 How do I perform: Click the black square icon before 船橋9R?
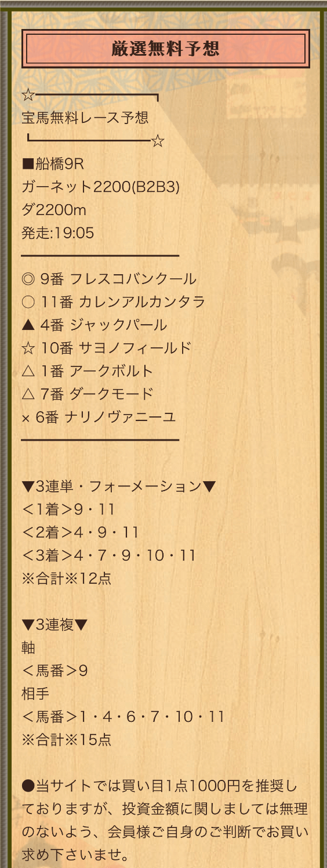coord(28,164)
